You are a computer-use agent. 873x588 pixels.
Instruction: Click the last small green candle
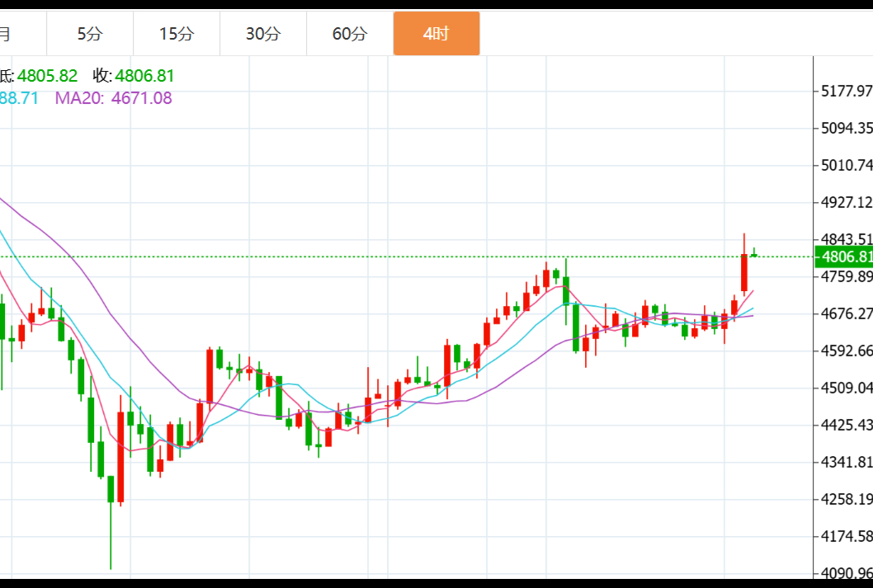754,255
